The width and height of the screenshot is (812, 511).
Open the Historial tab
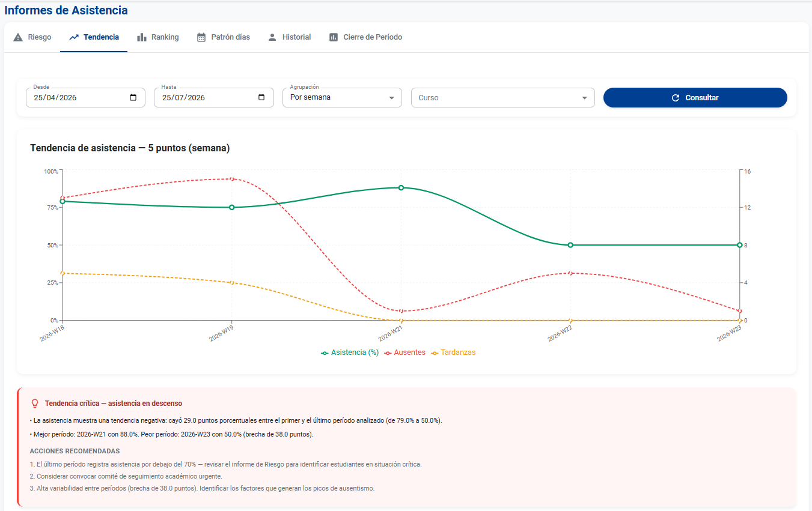(289, 37)
